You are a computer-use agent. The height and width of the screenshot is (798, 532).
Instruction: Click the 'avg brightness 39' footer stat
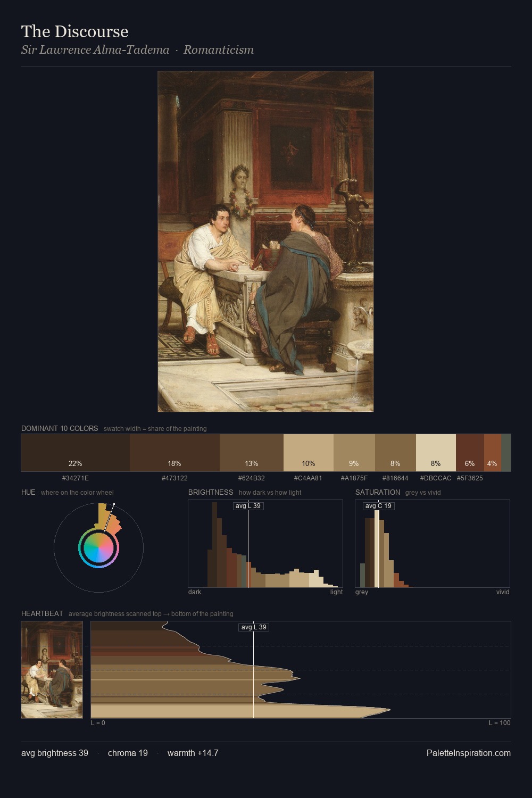[55, 753]
